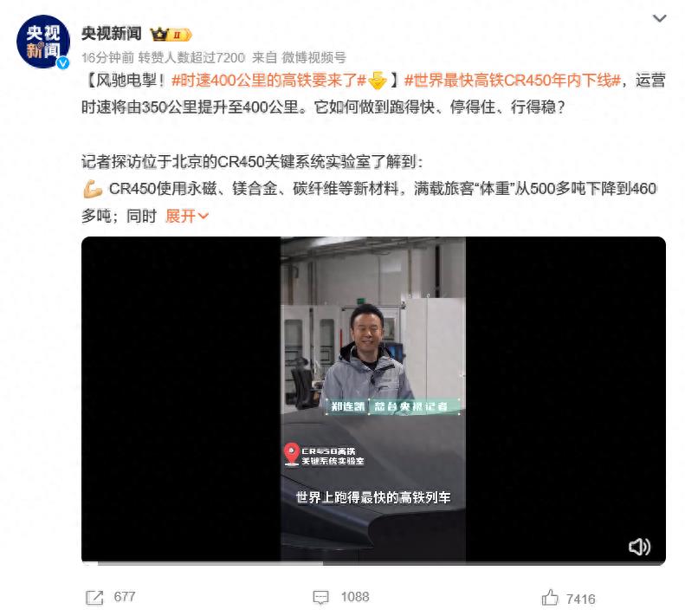
Task: Click the 16分钟前 post timestamp
Action: [x=108, y=57]
